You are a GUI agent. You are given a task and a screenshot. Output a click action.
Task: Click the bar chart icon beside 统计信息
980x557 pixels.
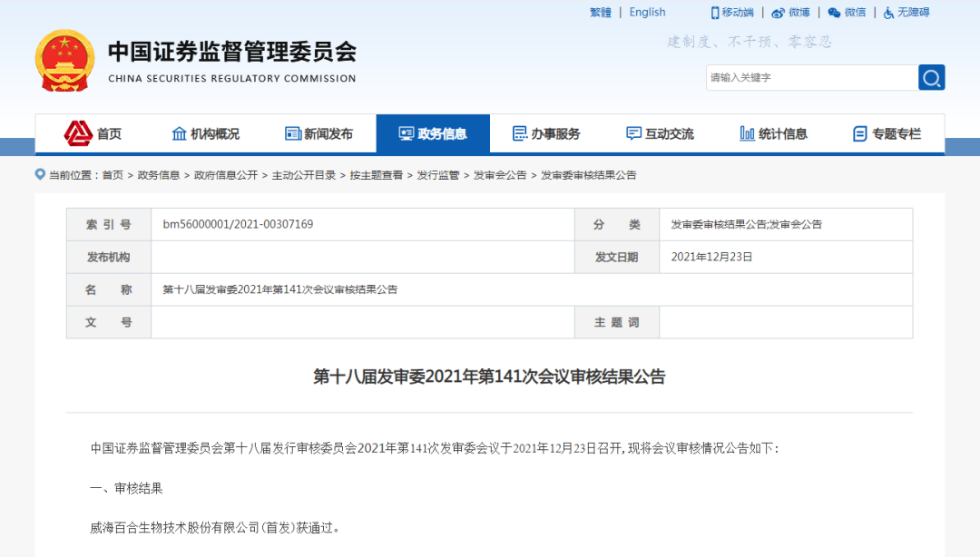click(747, 133)
